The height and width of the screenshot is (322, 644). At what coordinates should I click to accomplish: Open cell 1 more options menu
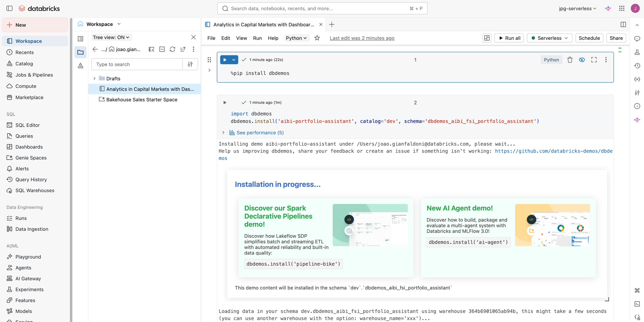(x=606, y=60)
